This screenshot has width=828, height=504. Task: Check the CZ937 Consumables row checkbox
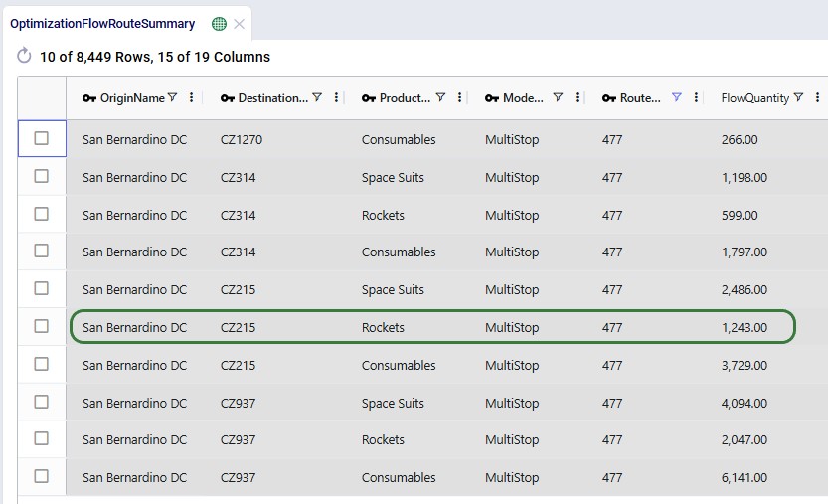tap(41, 476)
